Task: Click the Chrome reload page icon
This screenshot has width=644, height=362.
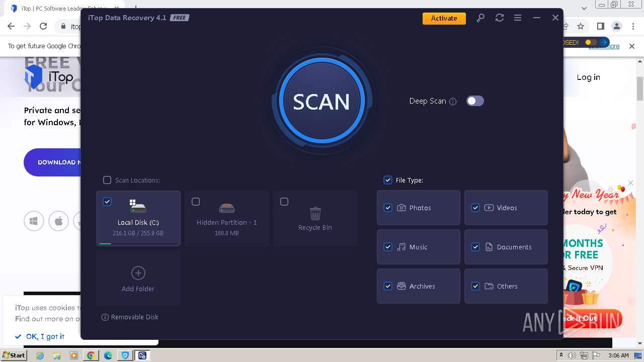Action: point(43,26)
